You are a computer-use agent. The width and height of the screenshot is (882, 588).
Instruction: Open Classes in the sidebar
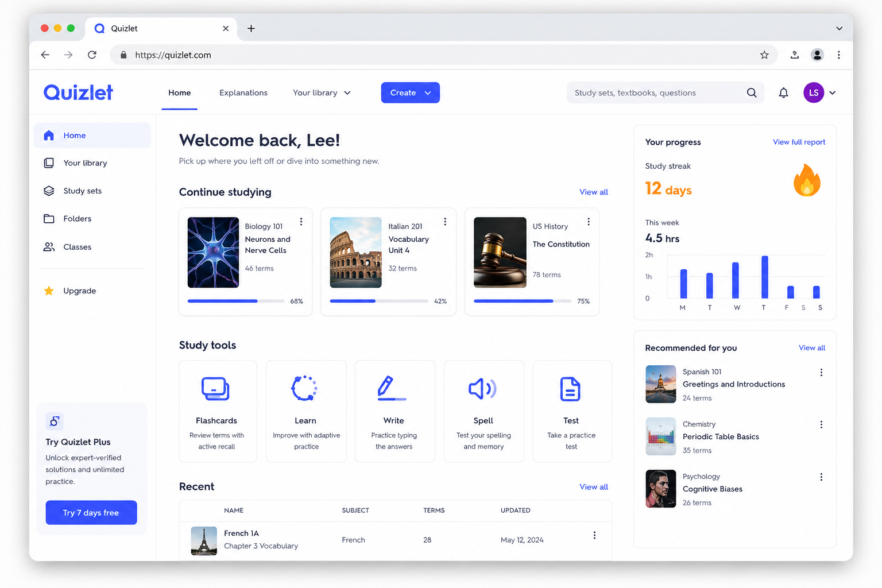[92, 247]
